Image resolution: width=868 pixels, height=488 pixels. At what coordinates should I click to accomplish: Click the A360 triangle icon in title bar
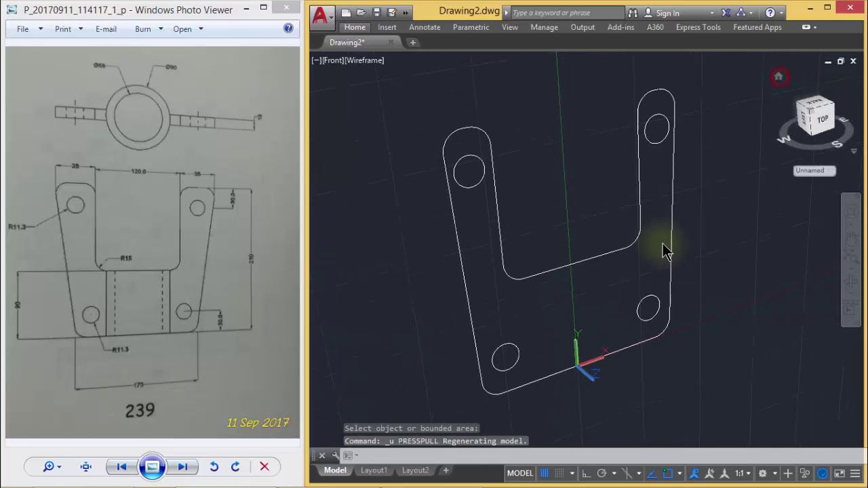(741, 13)
